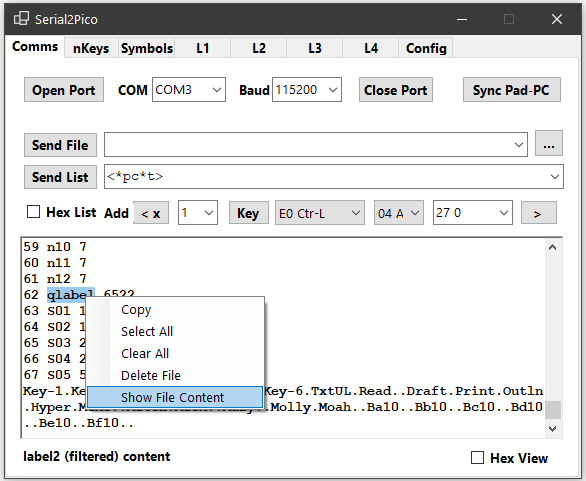Click the Close Port button
Image resolution: width=586 pixels, height=481 pixels.
coord(396,90)
